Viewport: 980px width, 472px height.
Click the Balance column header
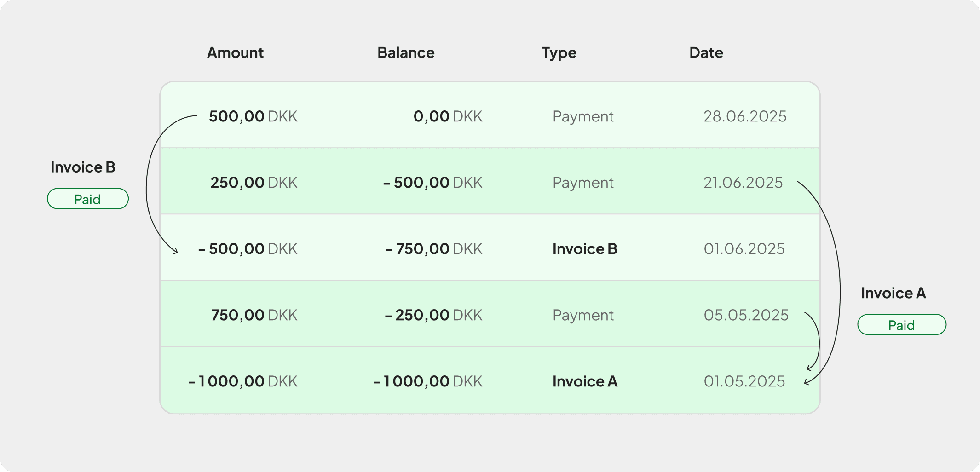tap(406, 53)
